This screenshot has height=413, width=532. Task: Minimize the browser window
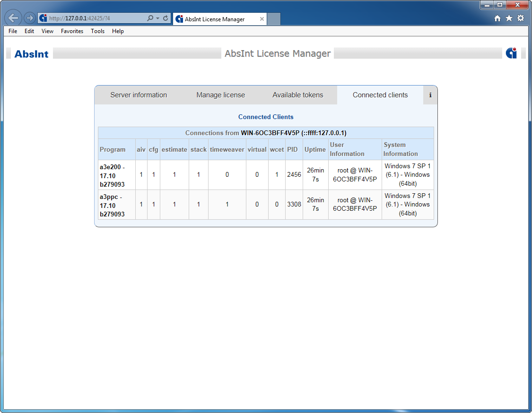(487, 5)
